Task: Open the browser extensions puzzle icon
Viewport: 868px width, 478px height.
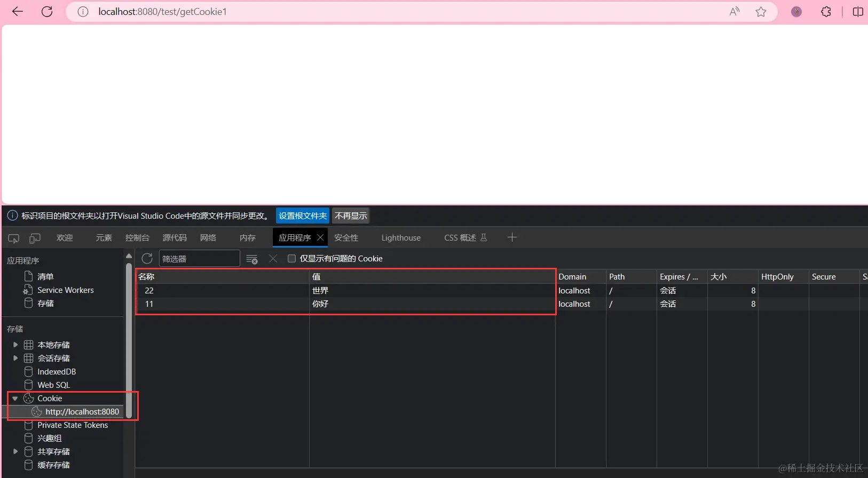Action: click(826, 12)
